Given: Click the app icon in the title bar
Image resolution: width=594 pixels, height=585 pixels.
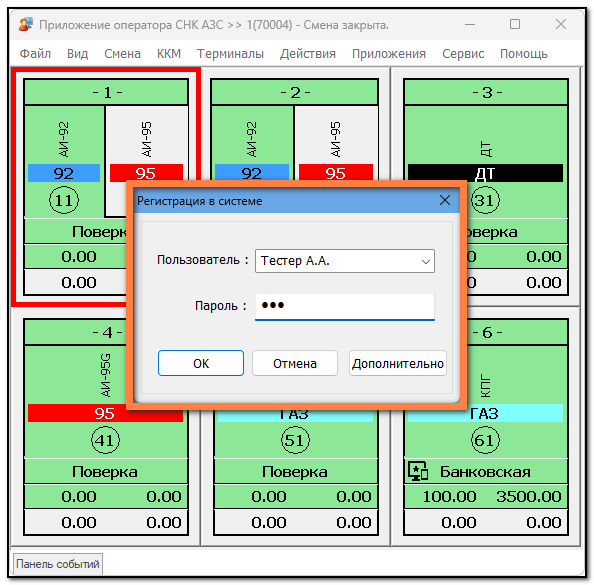Looking at the screenshot, I should point(26,25).
